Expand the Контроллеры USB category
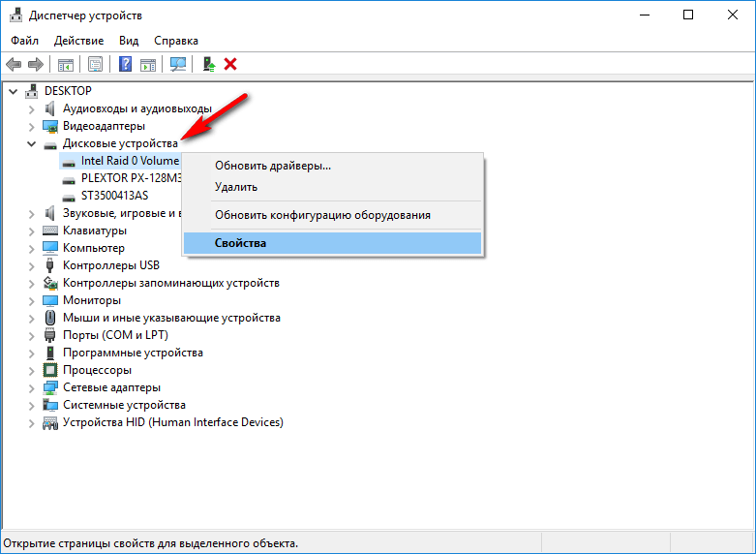The width and height of the screenshot is (756, 554). coord(31,266)
